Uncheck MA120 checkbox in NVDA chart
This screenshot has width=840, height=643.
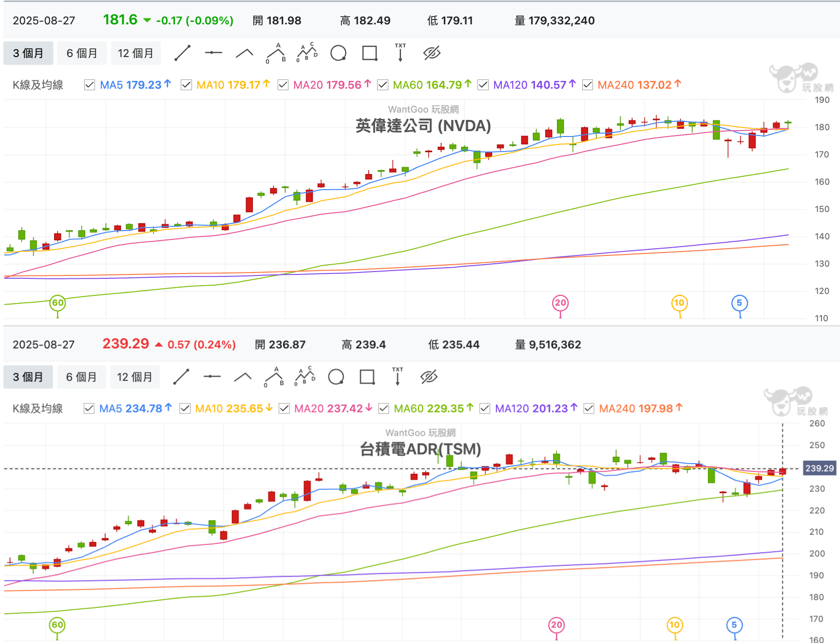(x=483, y=85)
